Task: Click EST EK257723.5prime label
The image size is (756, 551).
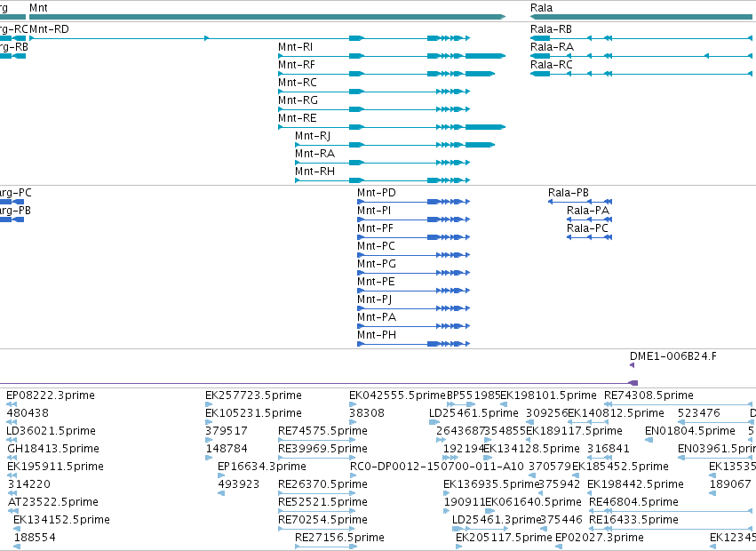Action: point(253,395)
